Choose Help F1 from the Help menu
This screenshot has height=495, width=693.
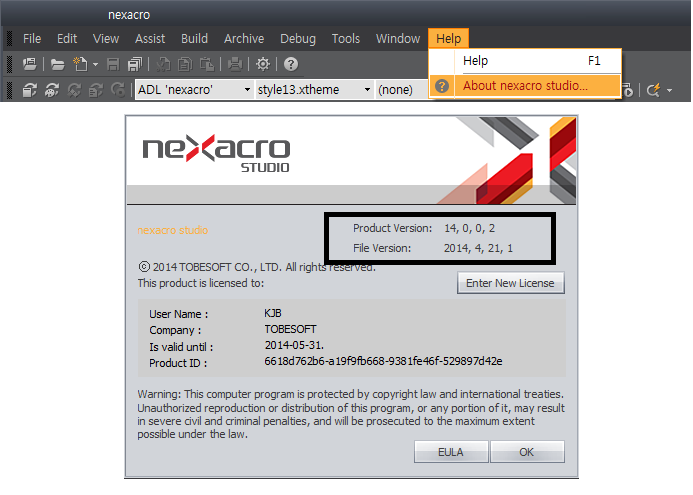[x=525, y=61]
